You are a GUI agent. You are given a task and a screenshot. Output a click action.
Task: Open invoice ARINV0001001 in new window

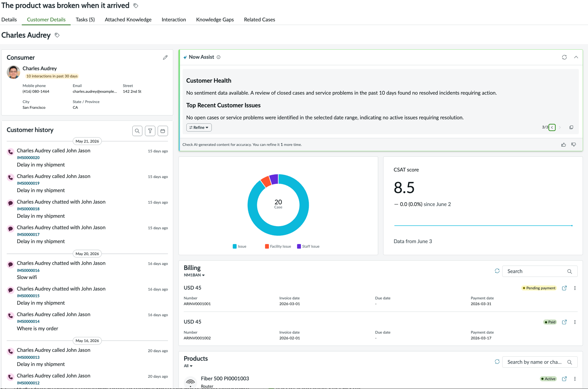(564, 288)
